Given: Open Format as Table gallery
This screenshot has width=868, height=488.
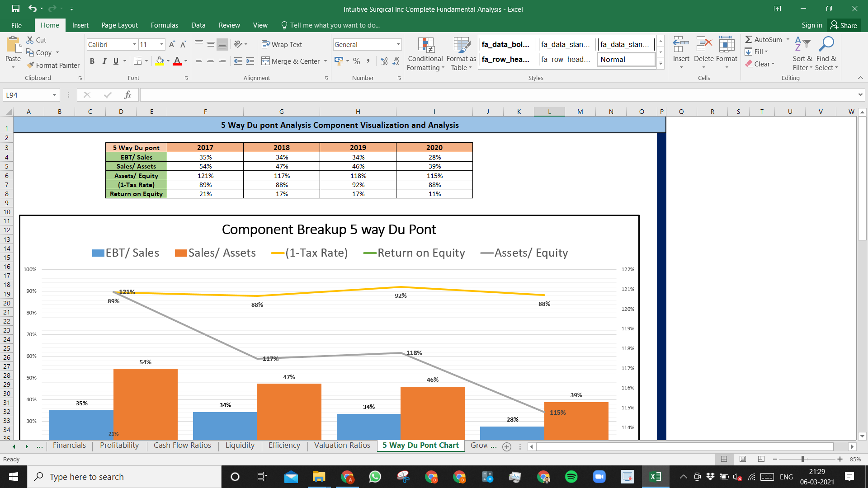Looking at the screenshot, I should [x=461, y=54].
